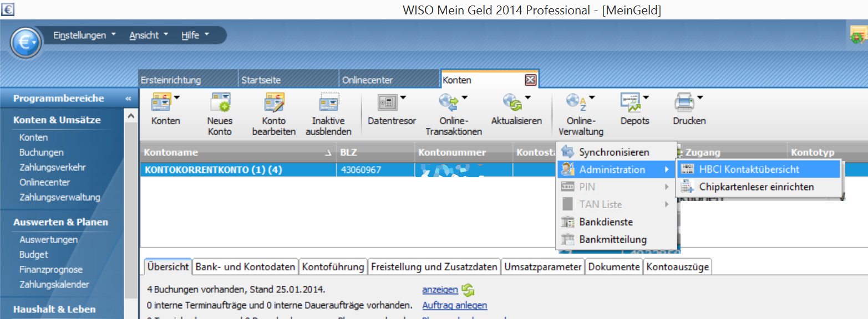Open the Einstellungen menu
Screen dimensions: 868x319
pyautogui.click(x=85, y=35)
